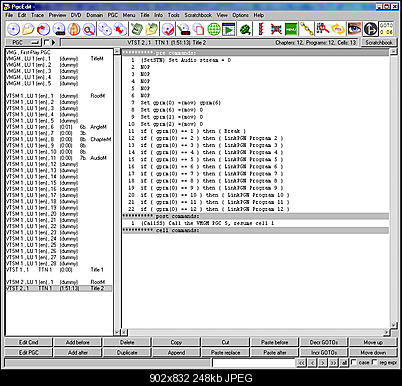The height and width of the screenshot is (386, 402).
Task: Click the eye viewer icon
Action: (354, 29)
